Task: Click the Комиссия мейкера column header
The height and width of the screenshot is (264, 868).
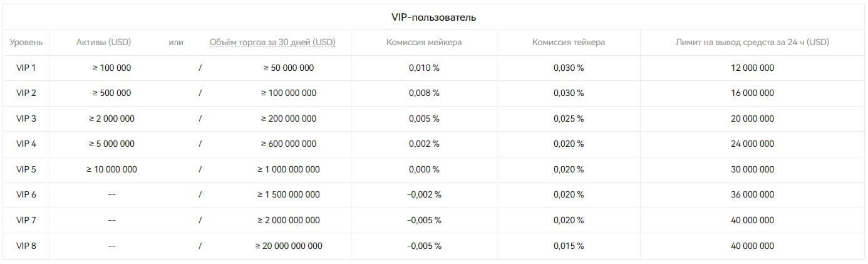Action: [x=424, y=43]
